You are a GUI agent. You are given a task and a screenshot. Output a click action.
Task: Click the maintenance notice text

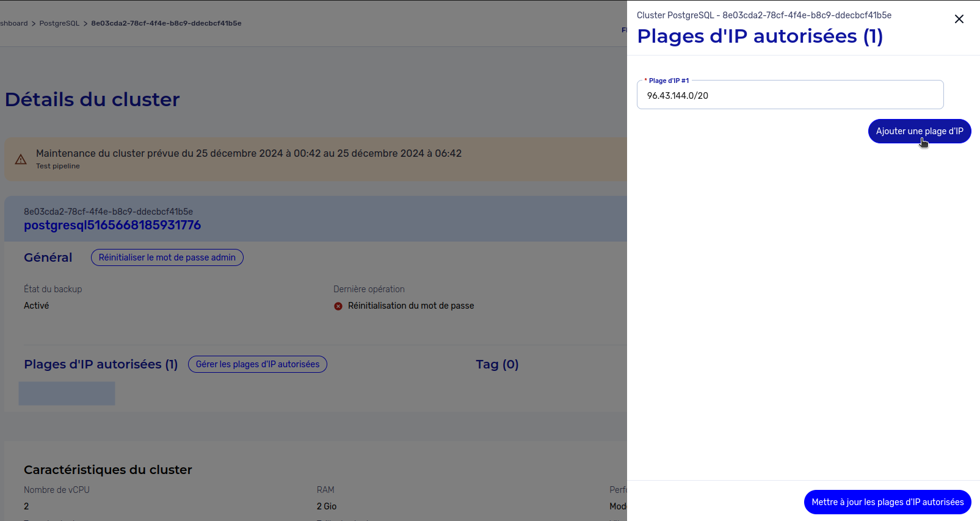[x=249, y=153]
